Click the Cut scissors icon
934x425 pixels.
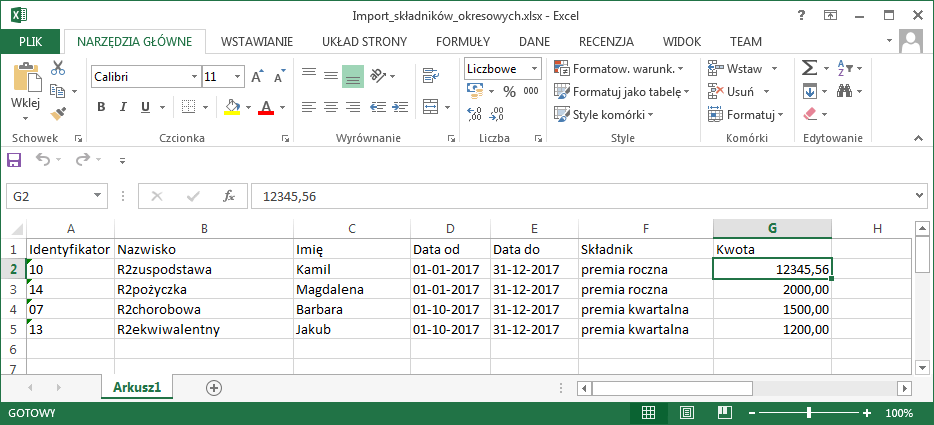[58, 68]
